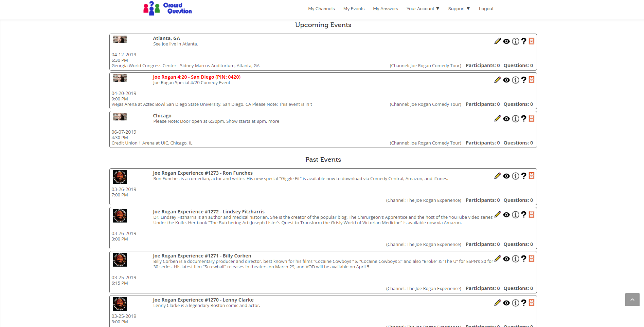The image size is (644, 327).
Task: Edit the #1273 Ron Funches event
Action: (x=498, y=176)
